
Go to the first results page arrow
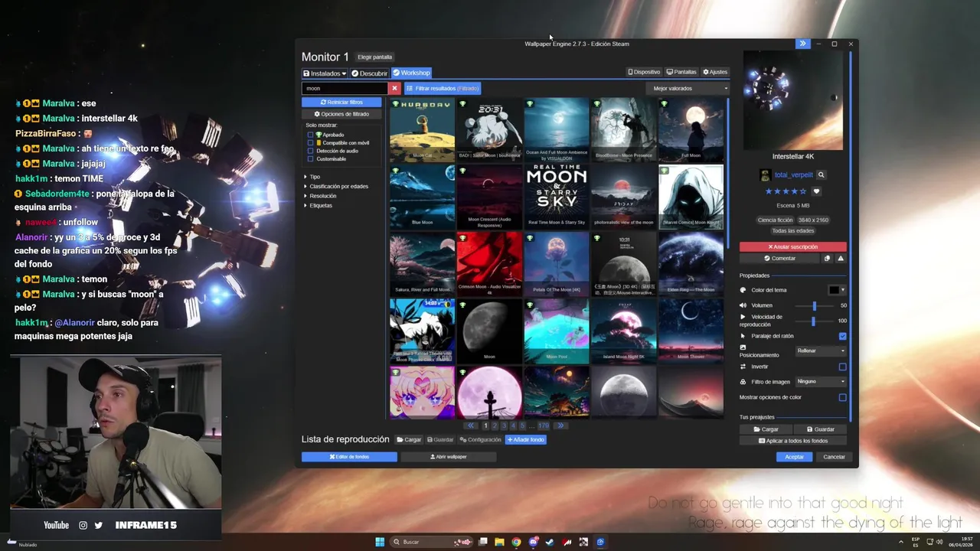(x=470, y=425)
